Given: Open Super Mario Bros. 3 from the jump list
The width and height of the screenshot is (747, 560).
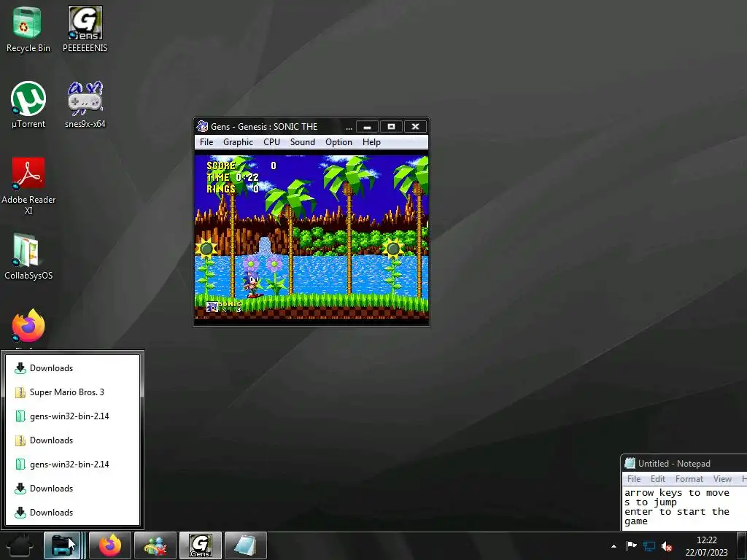Looking at the screenshot, I should pyautogui.click(x=72, y=392).
